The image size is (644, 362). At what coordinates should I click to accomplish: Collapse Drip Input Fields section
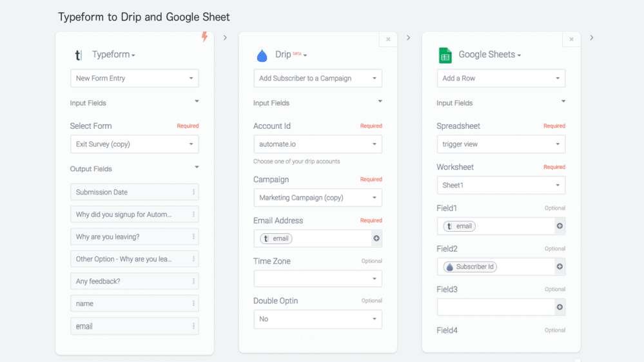tap(380, 101)
